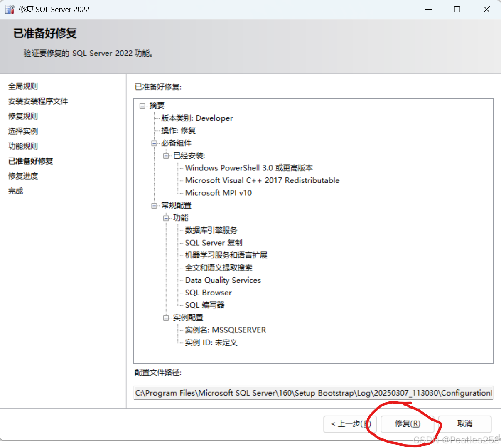Select the 数据库引擎服务 feature row

[x=211, y=231]
